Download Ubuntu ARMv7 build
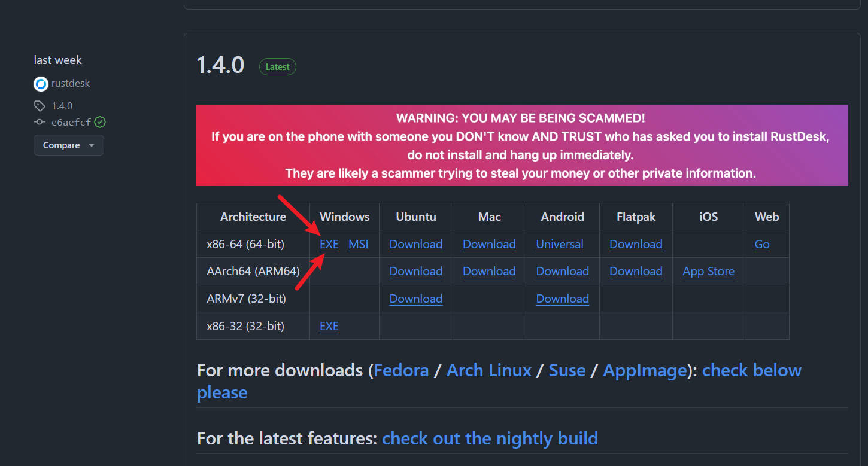 [416, 299]
